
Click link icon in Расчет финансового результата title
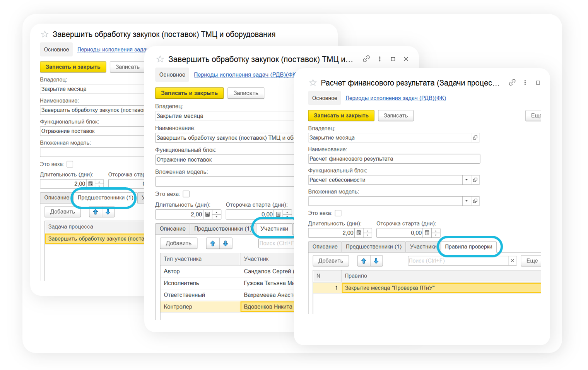(512, 82)
